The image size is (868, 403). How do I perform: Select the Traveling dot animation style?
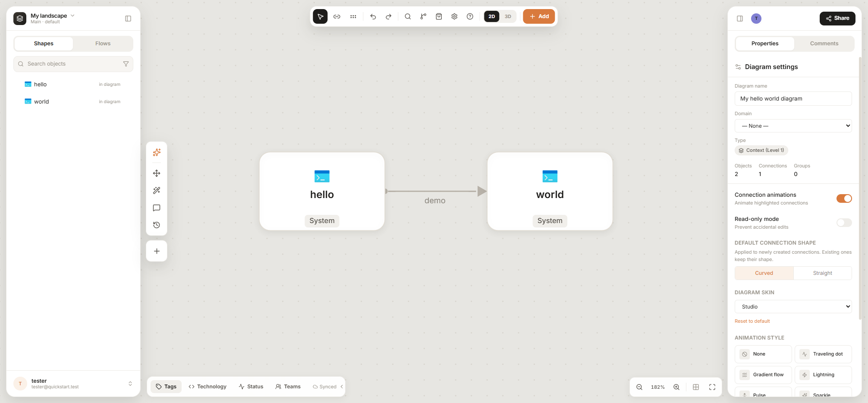click(x=823, y=354)
